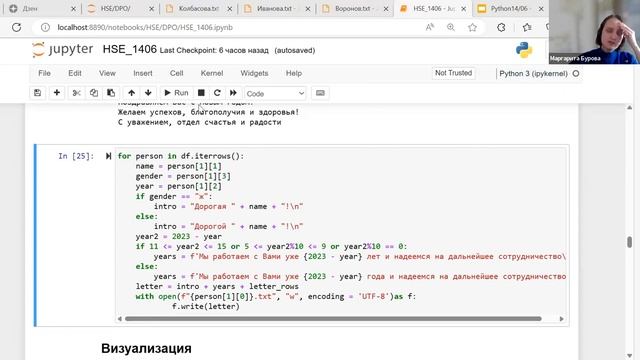Restart and run all cells with the fast-forward icon
The height and width of the screenshot is (360, 640).
[x=233, y=93]
